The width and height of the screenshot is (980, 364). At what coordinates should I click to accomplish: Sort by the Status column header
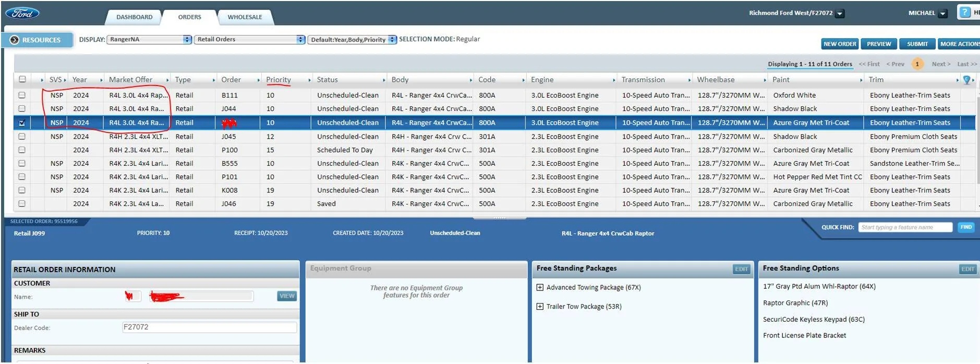tap(327, 80)
